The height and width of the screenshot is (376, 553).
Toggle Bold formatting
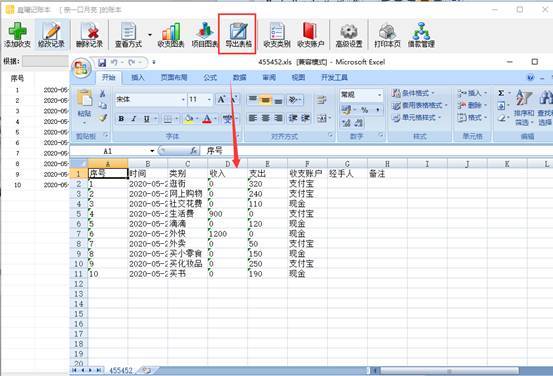tap(121, 119)
